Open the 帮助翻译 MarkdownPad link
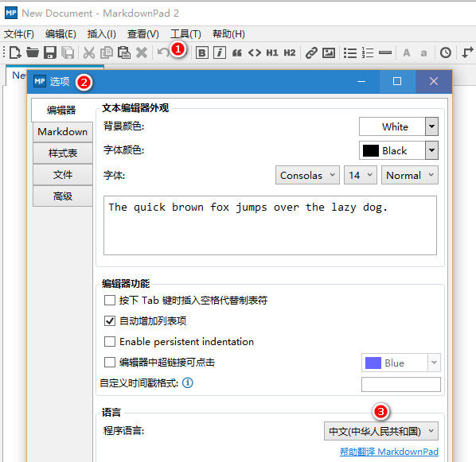The width and height of the screenshot is (476, 462). pyautogui.click(x=389, y=452)
